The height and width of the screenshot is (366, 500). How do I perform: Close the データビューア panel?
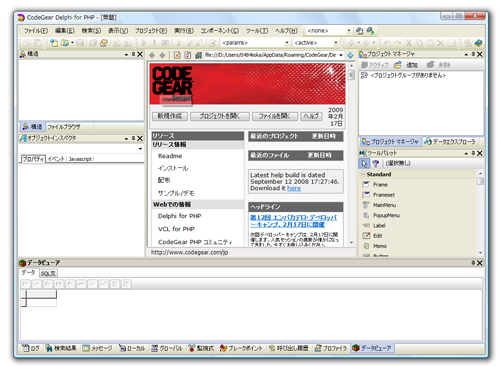(479, 263)
